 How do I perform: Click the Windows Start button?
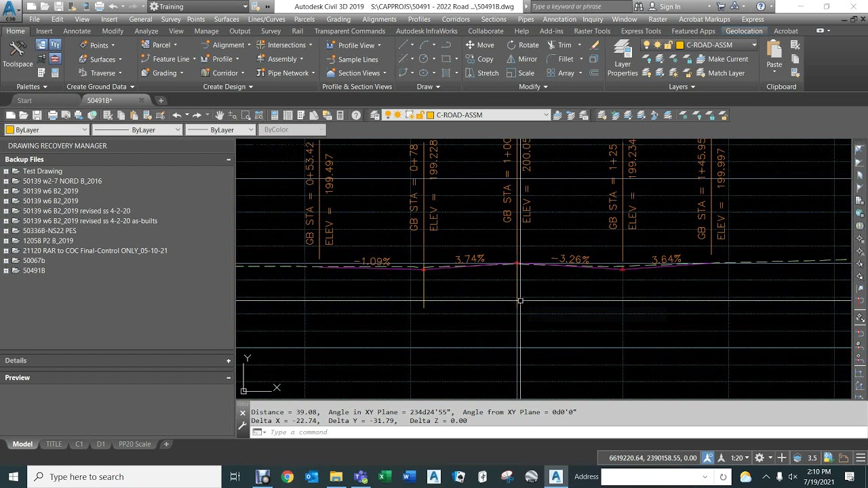click(14, 476)
